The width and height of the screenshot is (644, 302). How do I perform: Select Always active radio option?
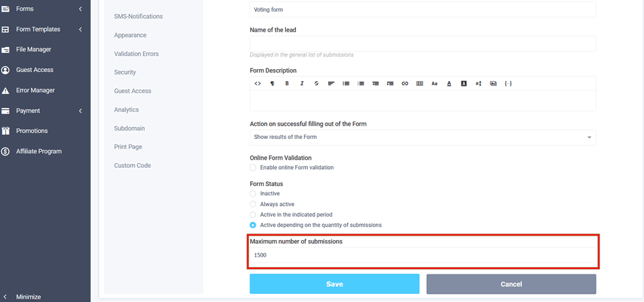pos(253,204)
